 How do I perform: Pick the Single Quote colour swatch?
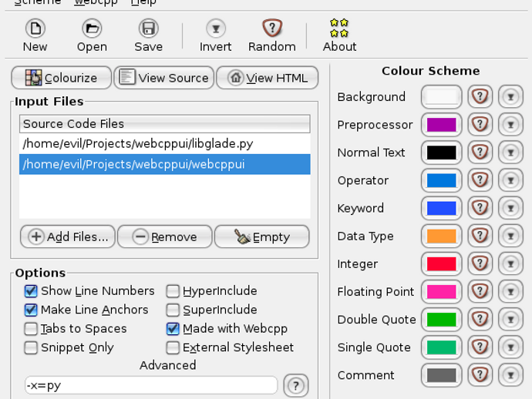click(x=441, y=347)
